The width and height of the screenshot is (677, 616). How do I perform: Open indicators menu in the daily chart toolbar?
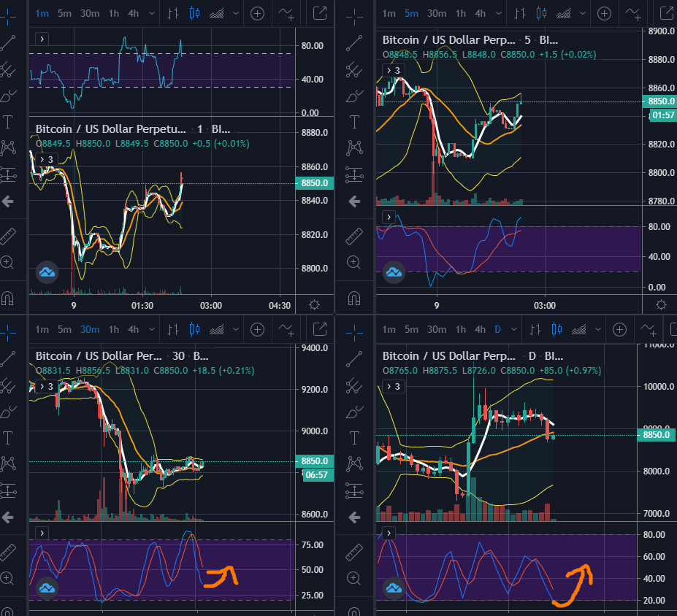[x=649, y=330]
